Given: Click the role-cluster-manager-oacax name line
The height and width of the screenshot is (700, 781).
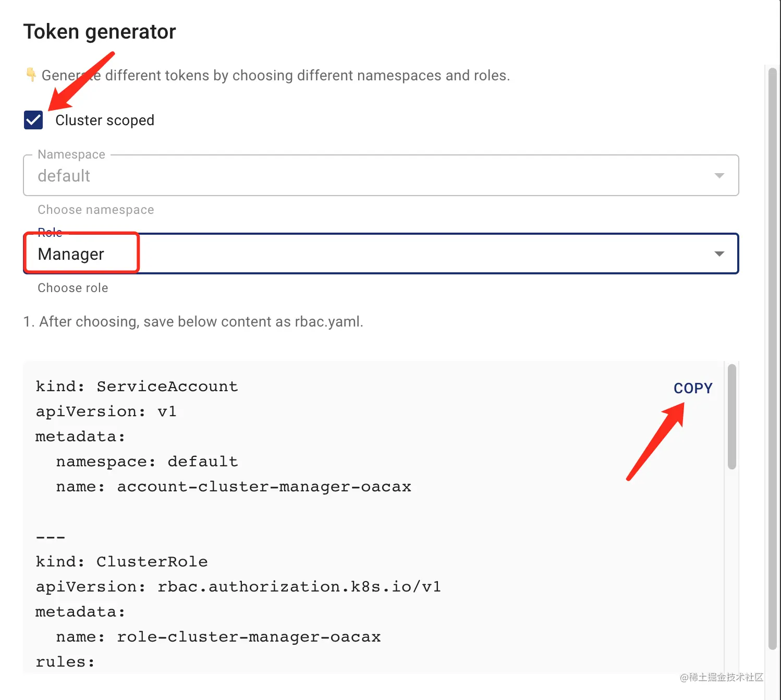Looking at the screenshot, I should point(218,637).
